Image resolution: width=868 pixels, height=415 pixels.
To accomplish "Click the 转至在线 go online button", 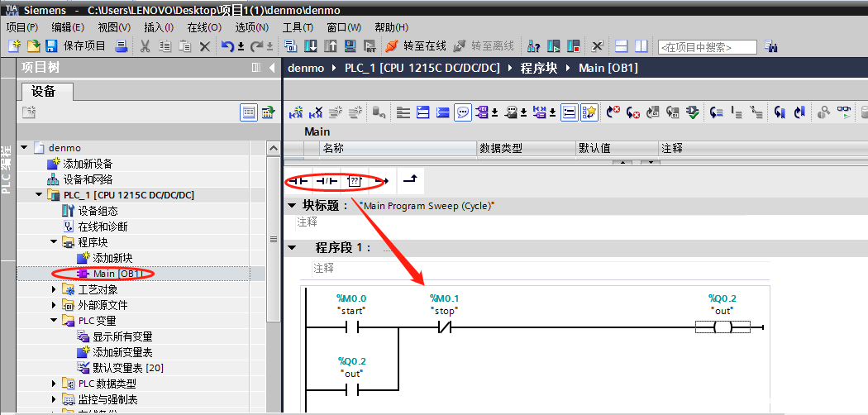I will click(x=416, y=45).
